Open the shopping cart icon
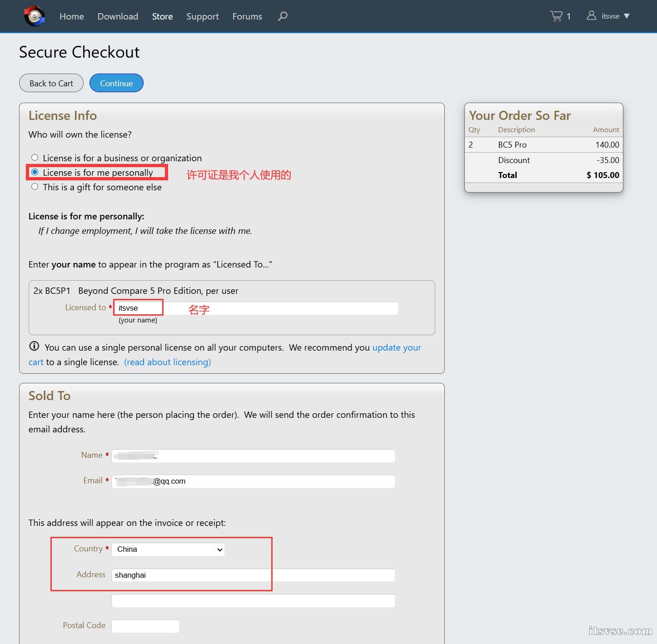Screen dimensions: 657x644 (556, 16)
